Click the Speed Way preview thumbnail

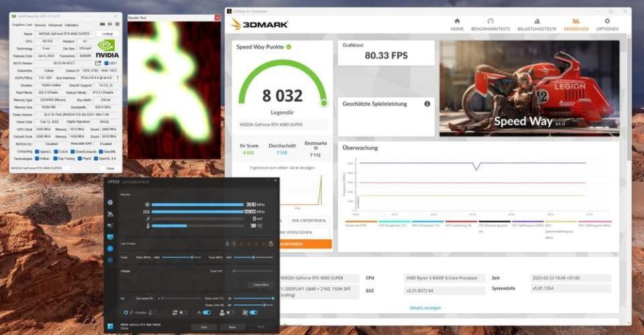(x=529, y=88)
